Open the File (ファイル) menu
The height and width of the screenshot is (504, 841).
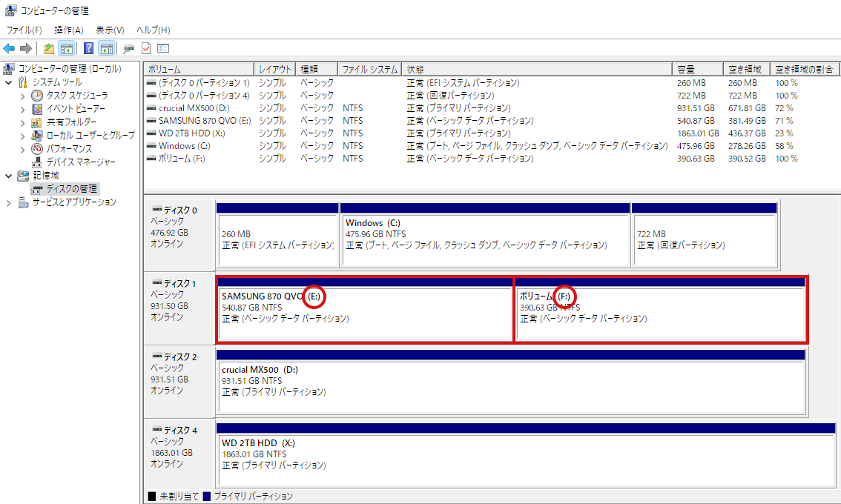(24, 30)
